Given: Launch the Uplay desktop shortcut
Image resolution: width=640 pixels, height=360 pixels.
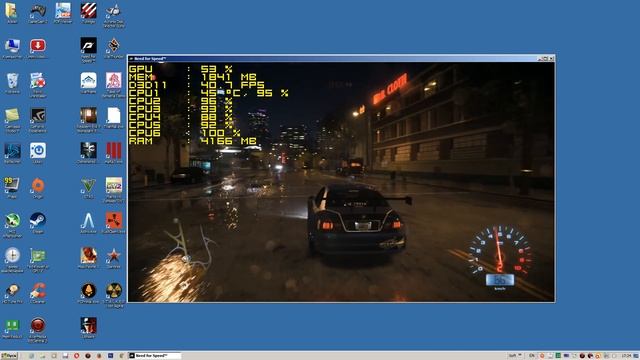Looking at the screenshot, I should click(38, 151).
